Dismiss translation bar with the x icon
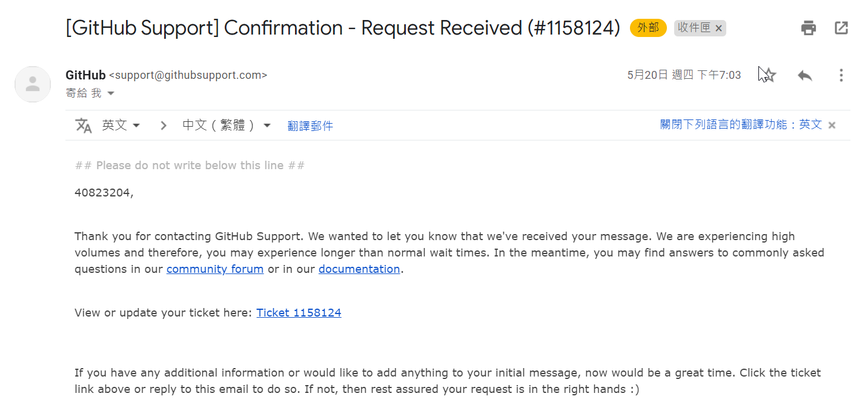This screenshot has width=868, height=419. 832,126
